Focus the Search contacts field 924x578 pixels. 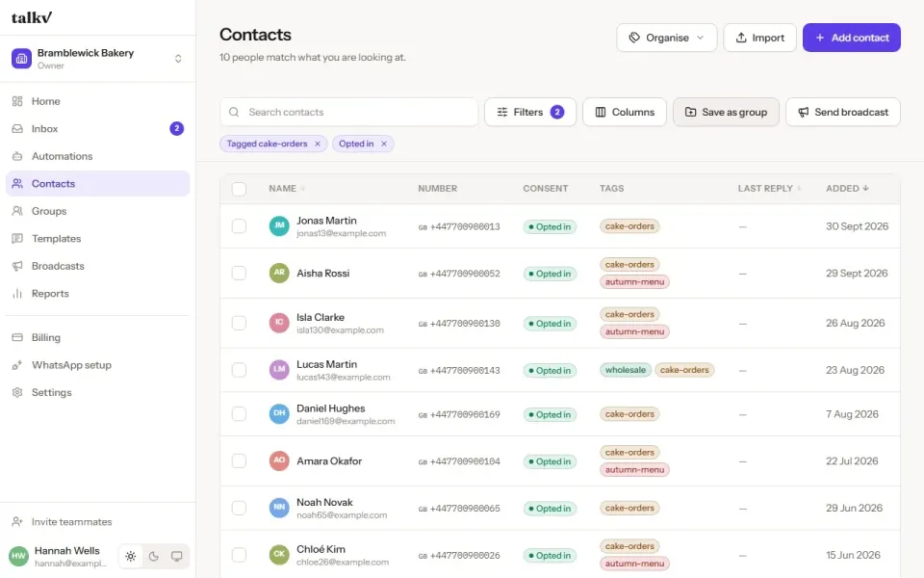[x=348, y=112]
